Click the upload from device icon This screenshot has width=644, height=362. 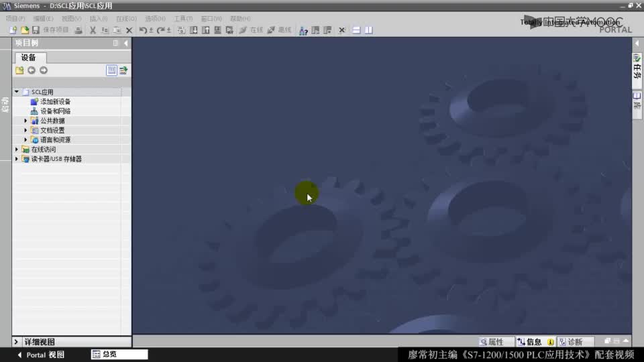pyautogui.click(x=205, y=30)
